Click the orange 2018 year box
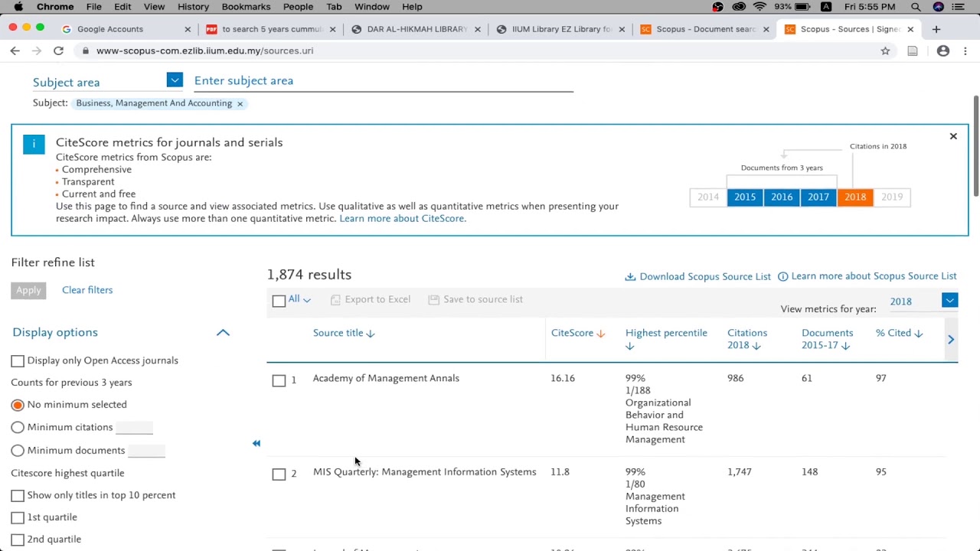The width and height of the screenshot is (980, 551). pyautogui.click(x=855, y=197)
